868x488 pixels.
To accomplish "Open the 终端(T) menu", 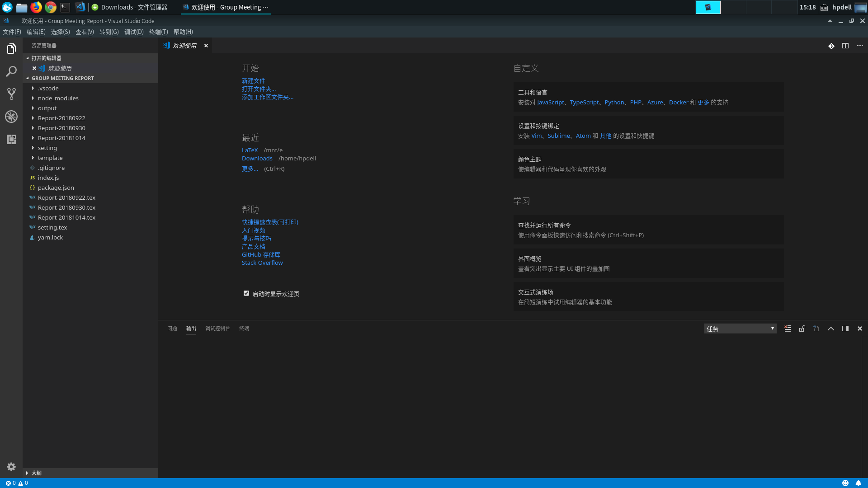I will (158, 32).
